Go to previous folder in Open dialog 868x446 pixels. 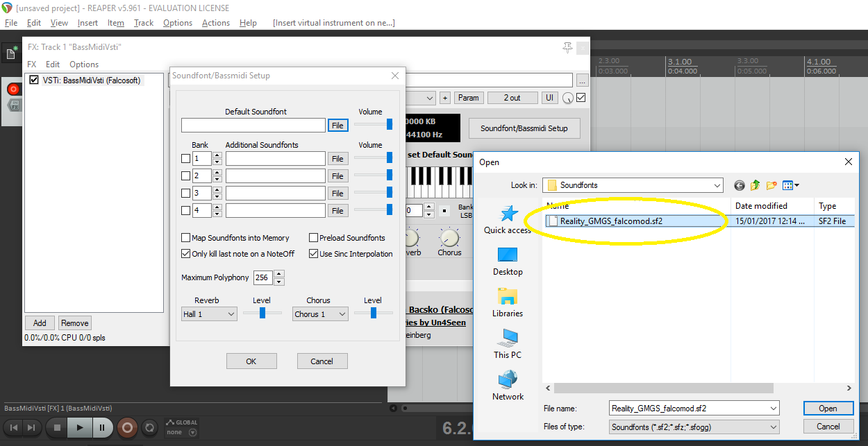point(739,185)
